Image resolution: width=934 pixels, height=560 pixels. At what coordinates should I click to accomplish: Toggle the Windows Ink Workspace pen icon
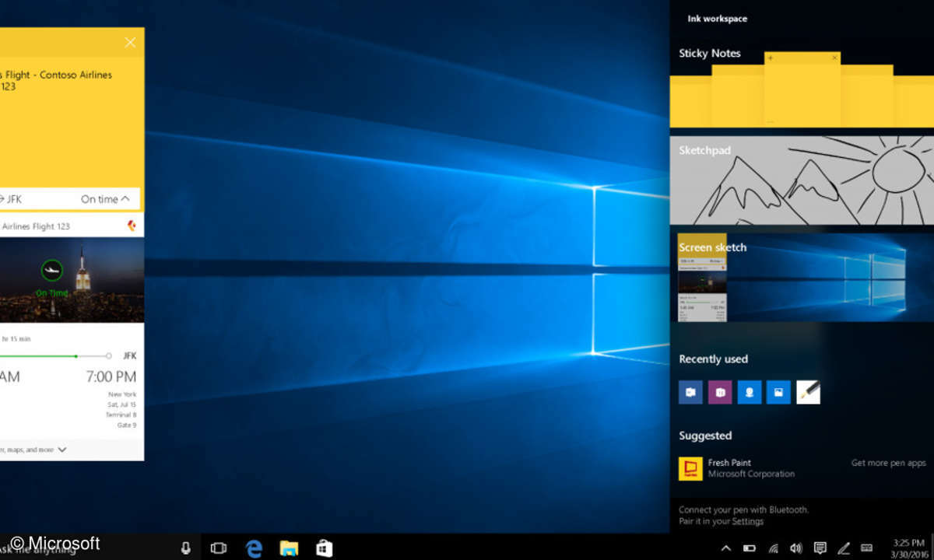pyautogui.click(x=843, y=548)
